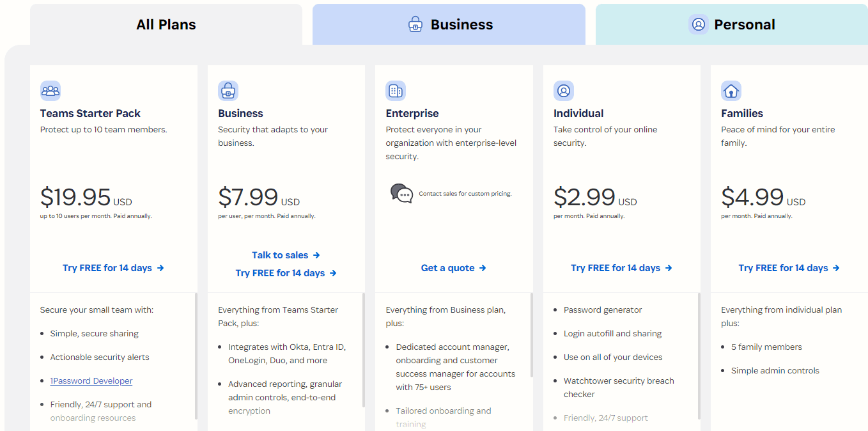Switch to the All Plans tab
868x431 pixels.
(166, 24)
